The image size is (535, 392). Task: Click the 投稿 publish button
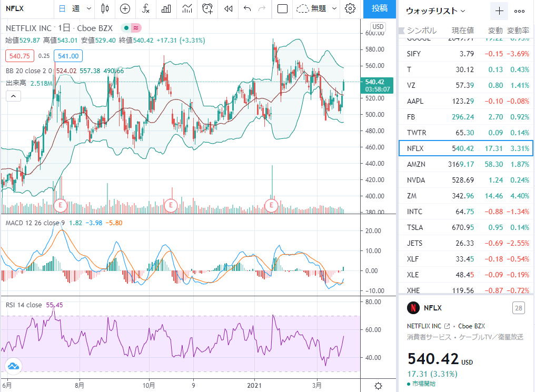(x=380, y=8)
